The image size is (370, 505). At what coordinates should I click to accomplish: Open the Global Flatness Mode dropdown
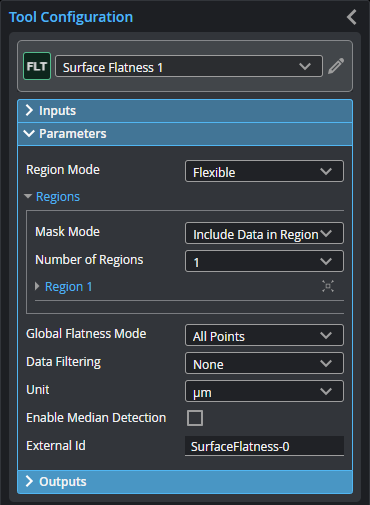[x=264, y=335]
